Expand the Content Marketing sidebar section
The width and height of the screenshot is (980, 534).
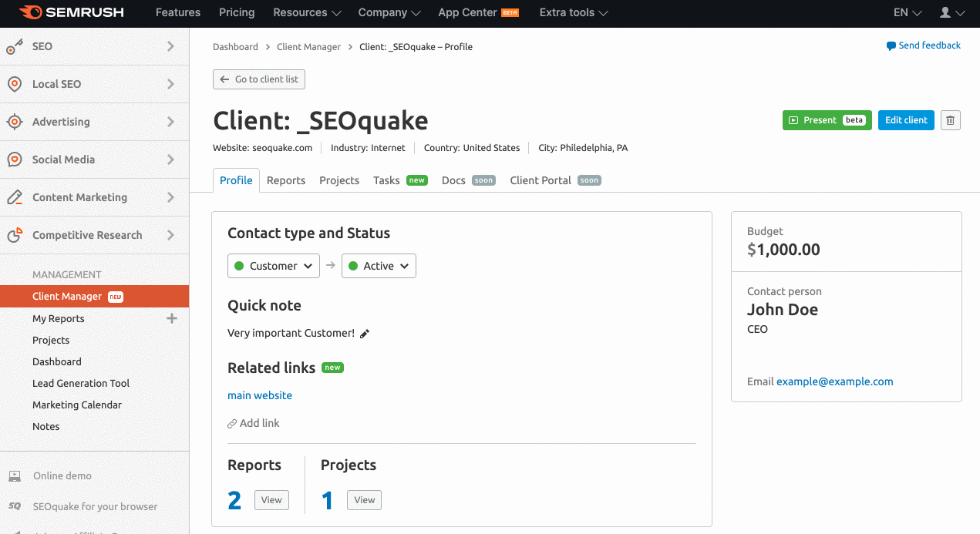[x=170, y=197]
